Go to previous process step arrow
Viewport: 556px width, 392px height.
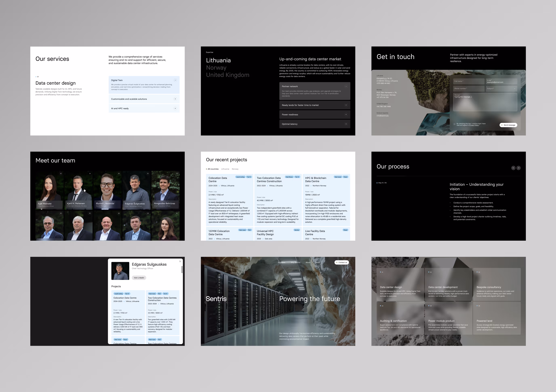click(513, 168)
